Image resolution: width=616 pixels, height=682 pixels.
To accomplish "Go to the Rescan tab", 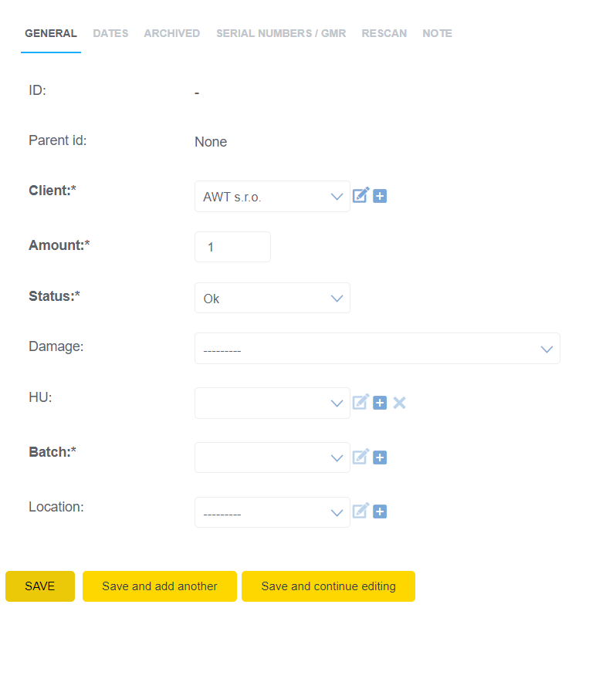I will (384, 34).
